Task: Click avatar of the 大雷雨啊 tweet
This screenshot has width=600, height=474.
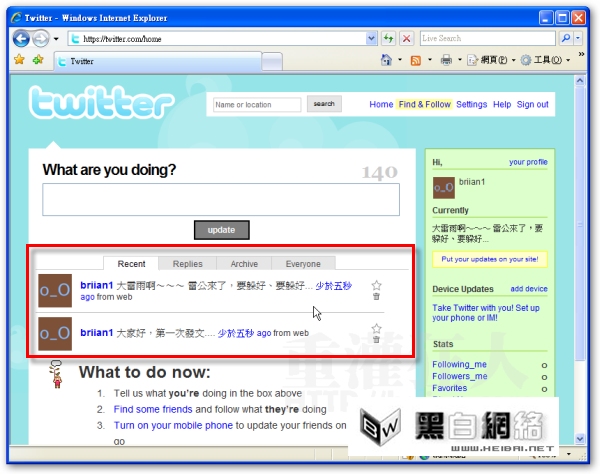Action: coord(55,290)
